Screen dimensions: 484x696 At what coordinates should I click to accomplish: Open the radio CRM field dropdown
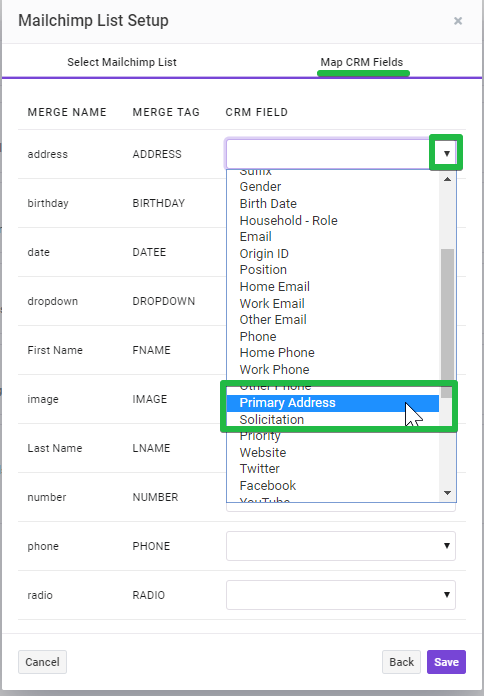click(341, 595)
